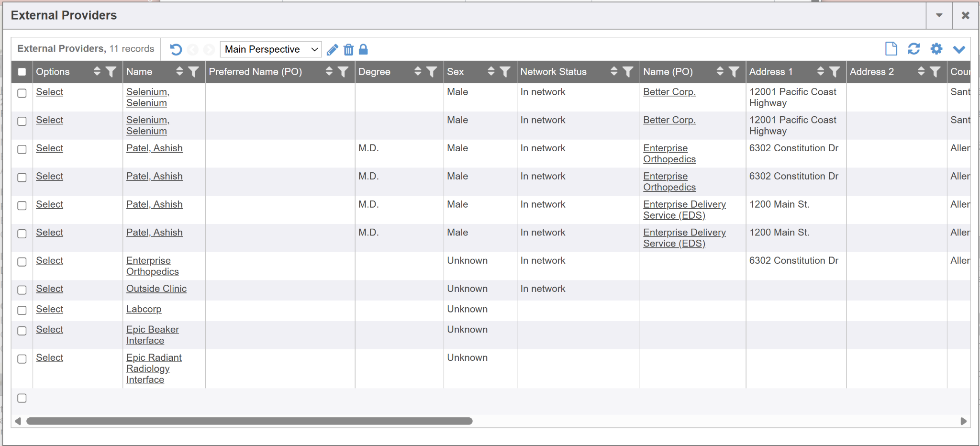Open the title bar dropdown arrow
This screenshot has height=446, width=980.
[x=939, y=15]
